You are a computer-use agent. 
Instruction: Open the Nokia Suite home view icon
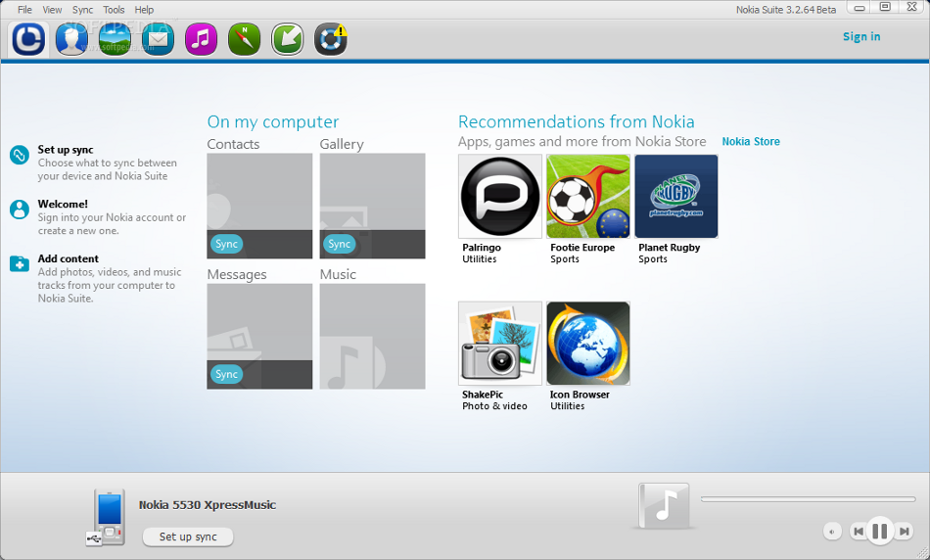[28, 40]
